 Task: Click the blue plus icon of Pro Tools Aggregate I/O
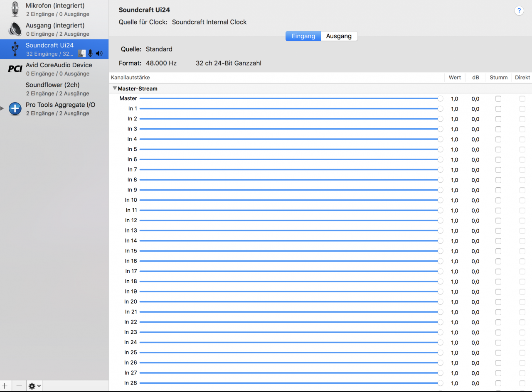coord(15,109)
